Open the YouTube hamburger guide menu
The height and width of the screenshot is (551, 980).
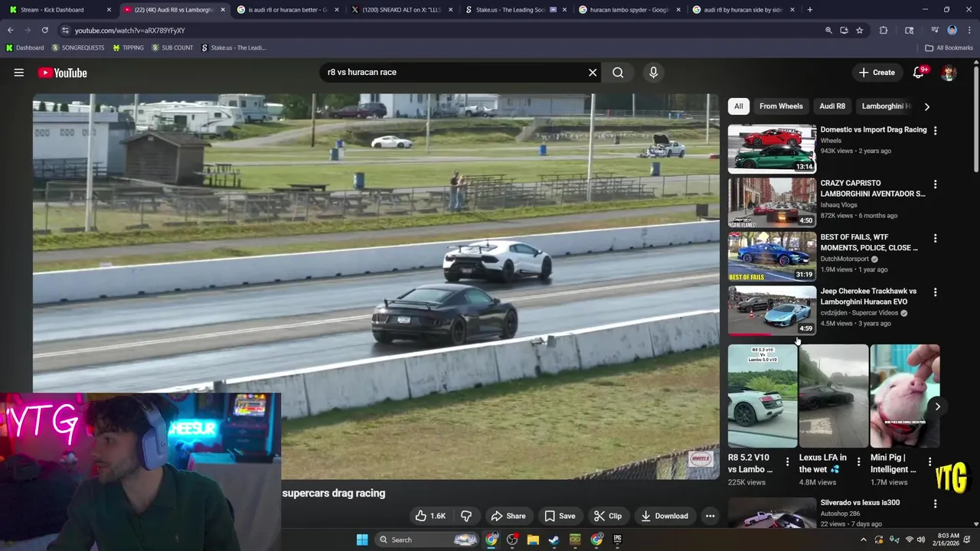[x=18, y=73]
